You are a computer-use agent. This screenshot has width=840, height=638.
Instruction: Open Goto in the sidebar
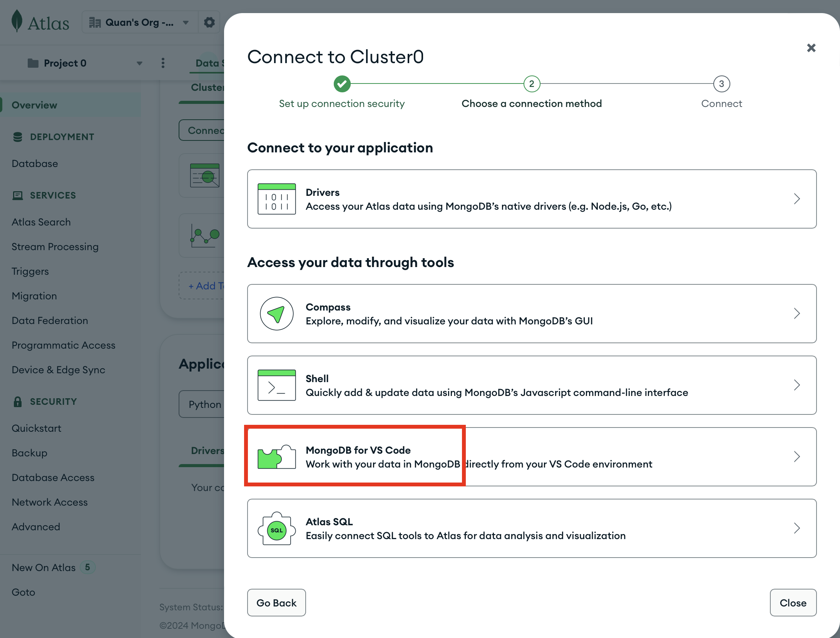[23, 592]
